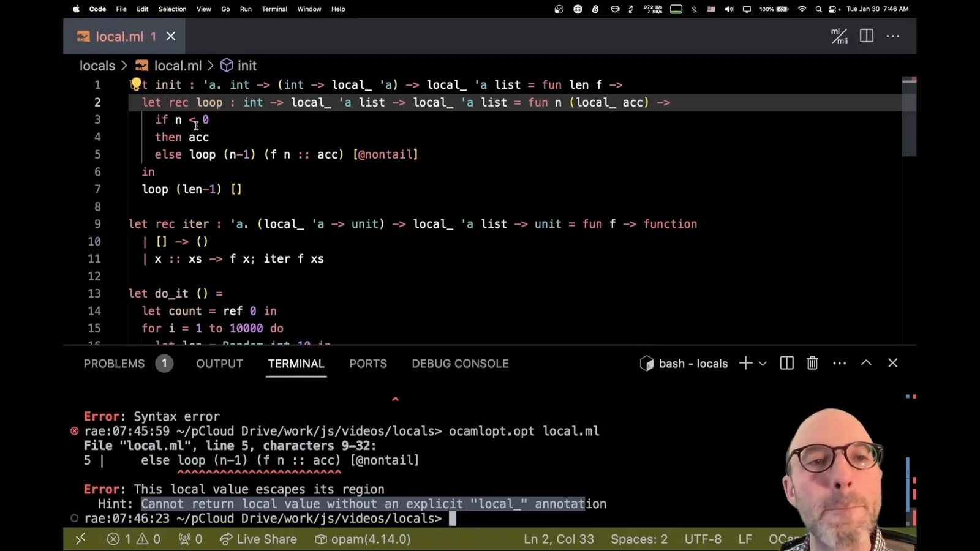980x551 pixels.
Task: Open the Terminal menu
Action: pos(274,9)
